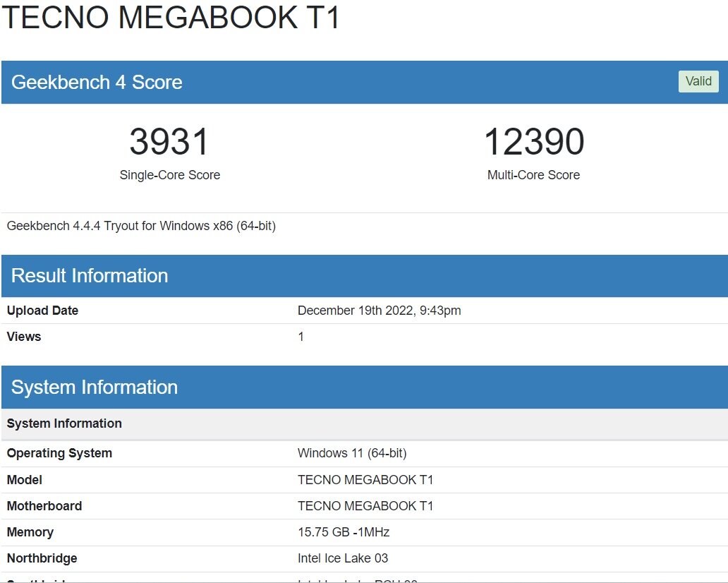Click the Motherboard label

pyautogui.click(x=44, y=506)
